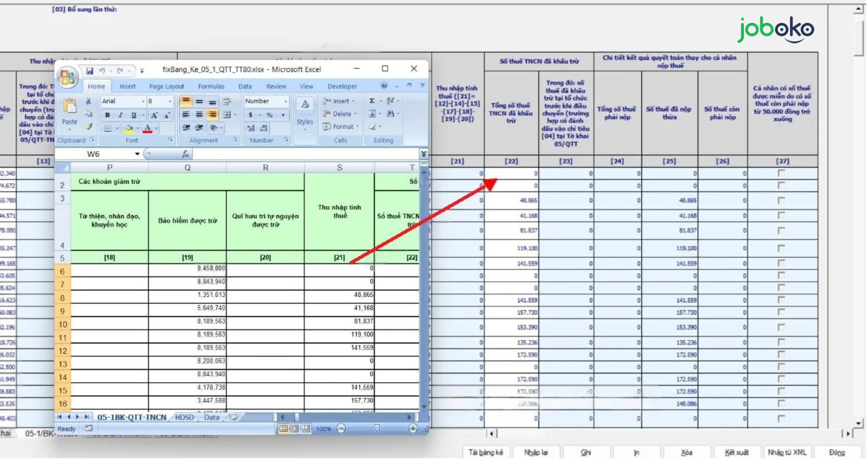
Task: Open the font size dropdown showing 8
Action: pos(170,101)
